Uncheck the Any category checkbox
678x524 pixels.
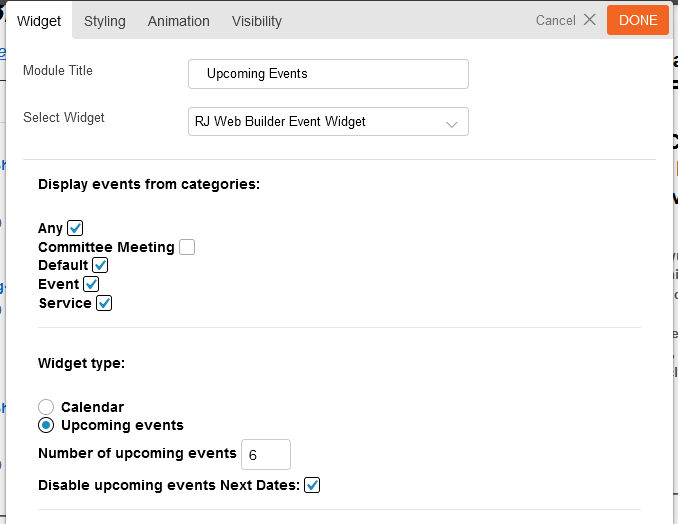(x=75, y=228)
